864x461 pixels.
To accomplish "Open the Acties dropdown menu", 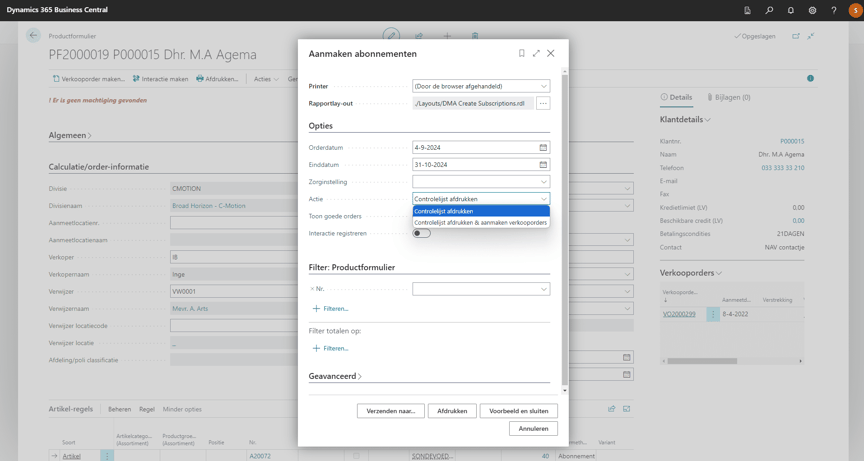I will [x=266, y=79].
